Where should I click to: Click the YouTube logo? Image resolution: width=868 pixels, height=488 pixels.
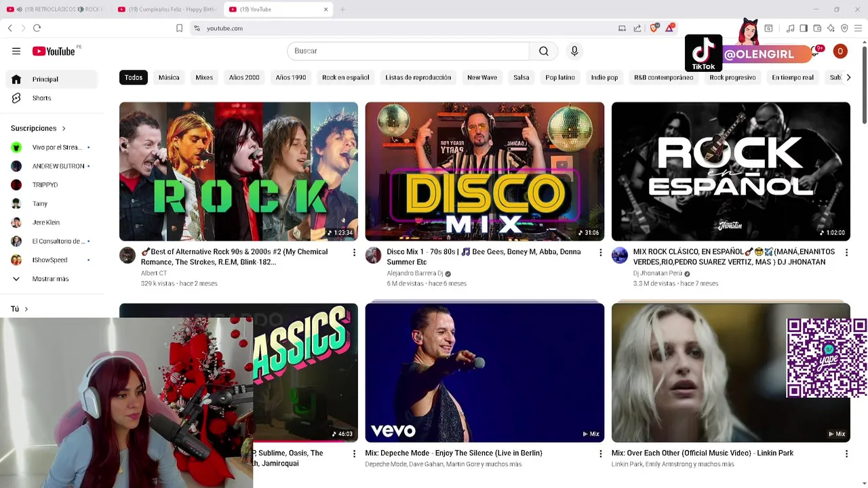[x=54, y=52]
